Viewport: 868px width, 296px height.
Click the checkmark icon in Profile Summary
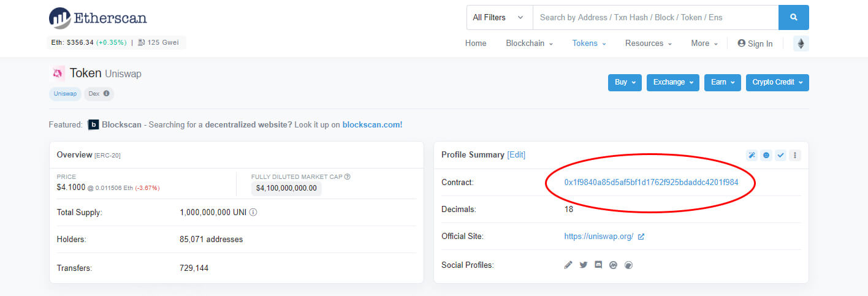tap(780, 155)
